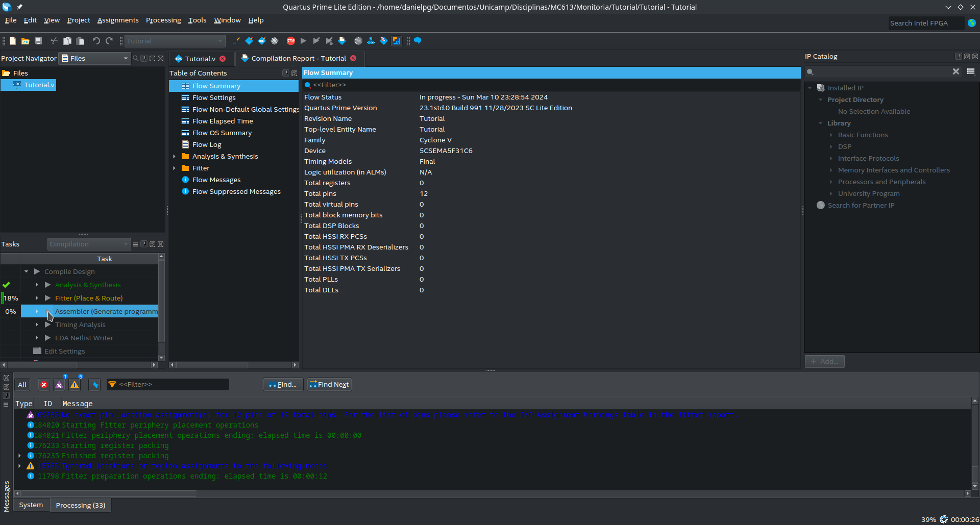Image resolution: width=980 pixels, height=525 pixels.
Task: Toggle the blue flag messages filter
Action: click(94, 385)
